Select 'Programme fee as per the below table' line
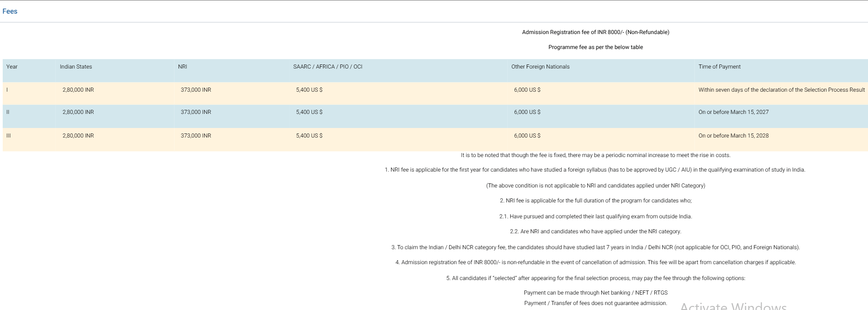This screenshot has width=868, height=310. 596,47
